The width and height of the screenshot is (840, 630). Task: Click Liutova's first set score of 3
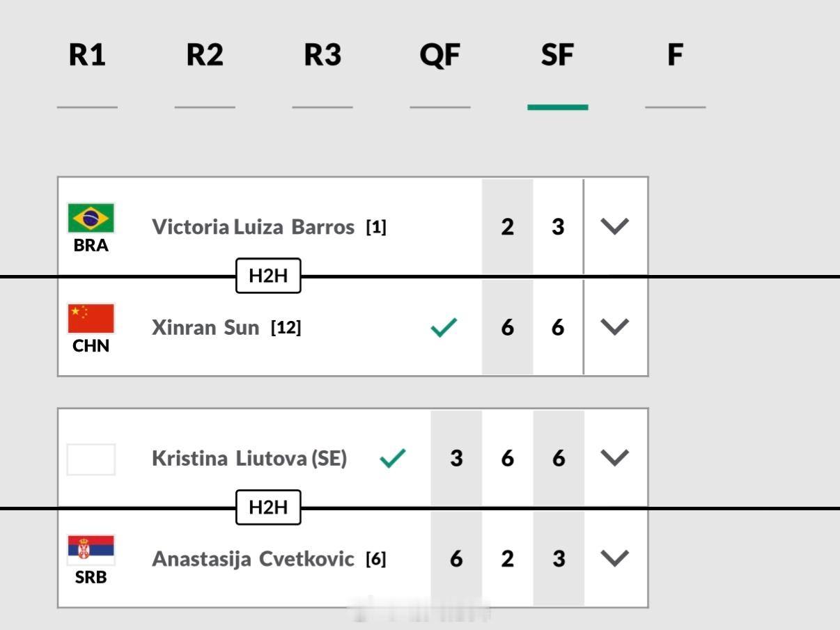pos(455,457)
